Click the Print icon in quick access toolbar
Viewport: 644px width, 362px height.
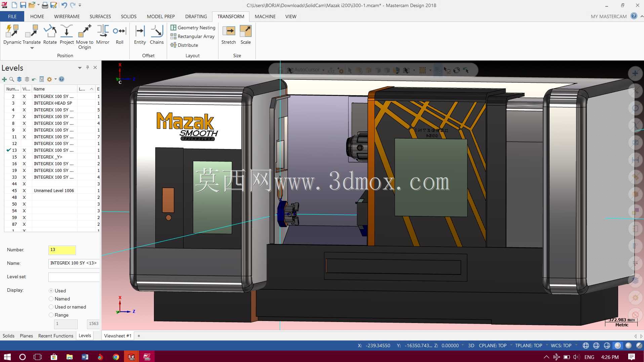[45, 5]
